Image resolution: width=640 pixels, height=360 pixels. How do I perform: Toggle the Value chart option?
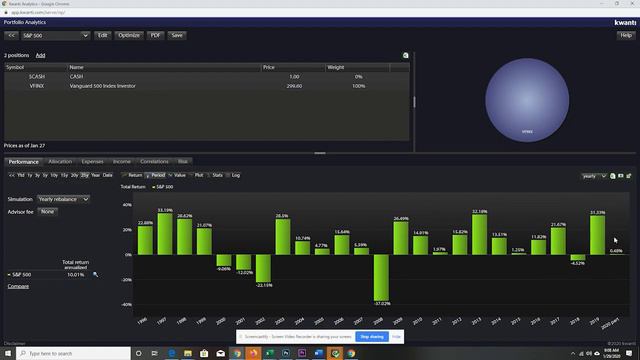177,175
